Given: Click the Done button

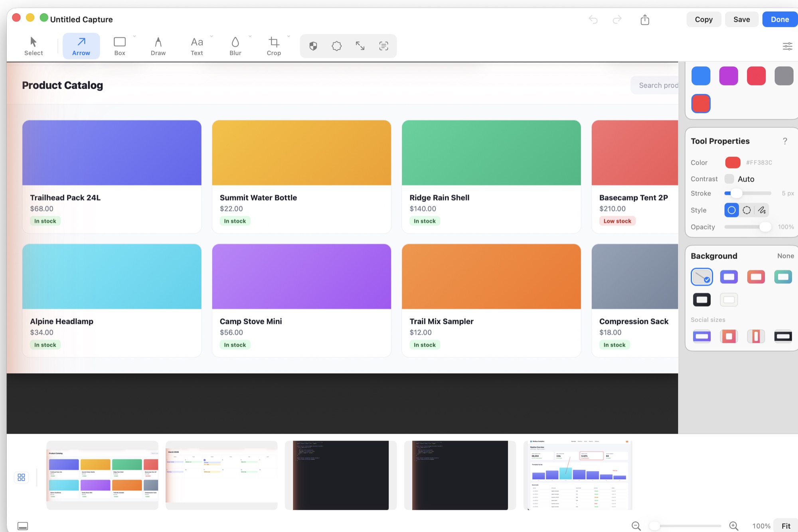Looking at the screenshot, I should [780, 20].
